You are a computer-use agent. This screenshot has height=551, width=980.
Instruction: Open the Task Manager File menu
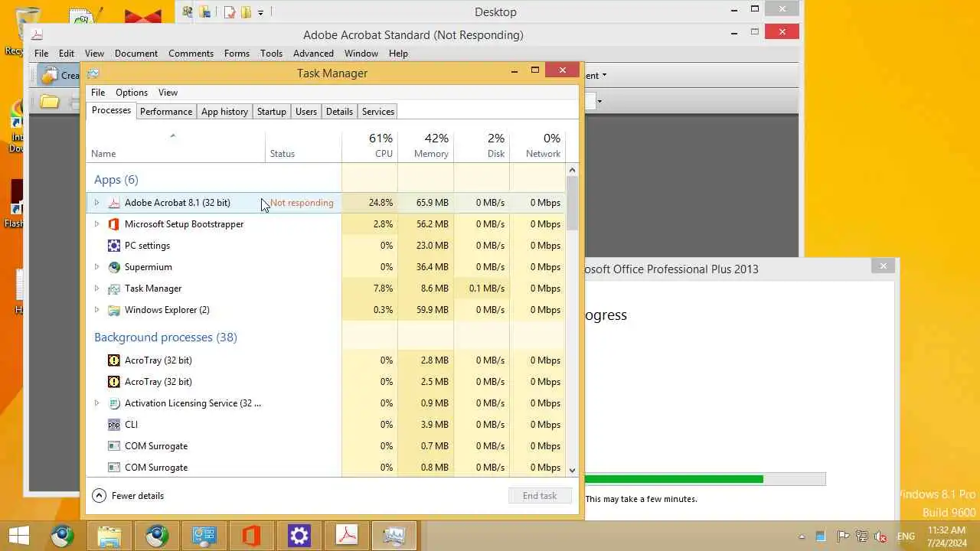tap(98, 93)
